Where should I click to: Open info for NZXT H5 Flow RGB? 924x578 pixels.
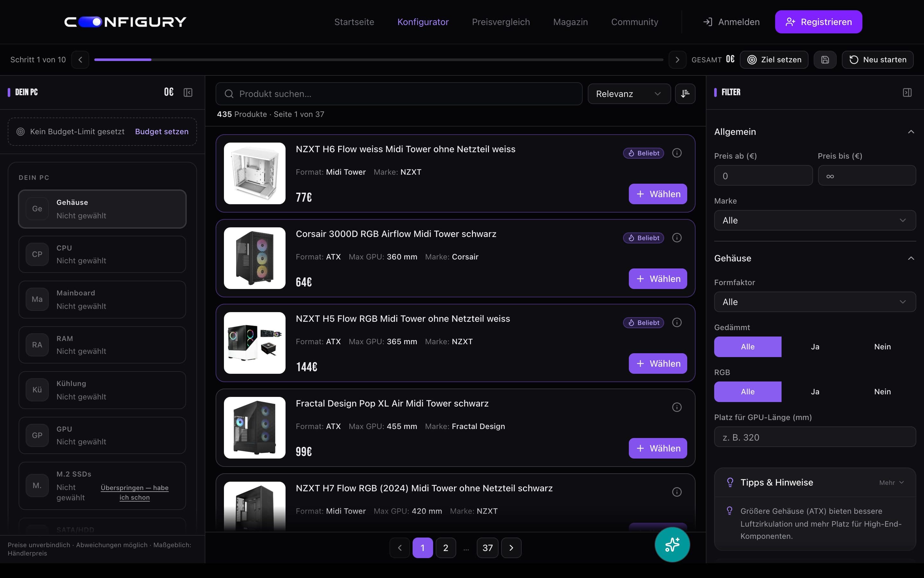tap(677, 323)
